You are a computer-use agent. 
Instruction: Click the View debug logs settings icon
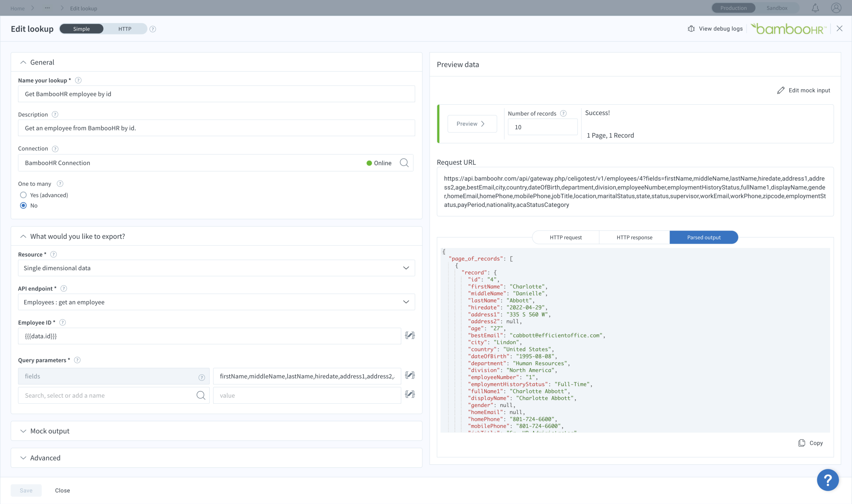tap(691, 28)
